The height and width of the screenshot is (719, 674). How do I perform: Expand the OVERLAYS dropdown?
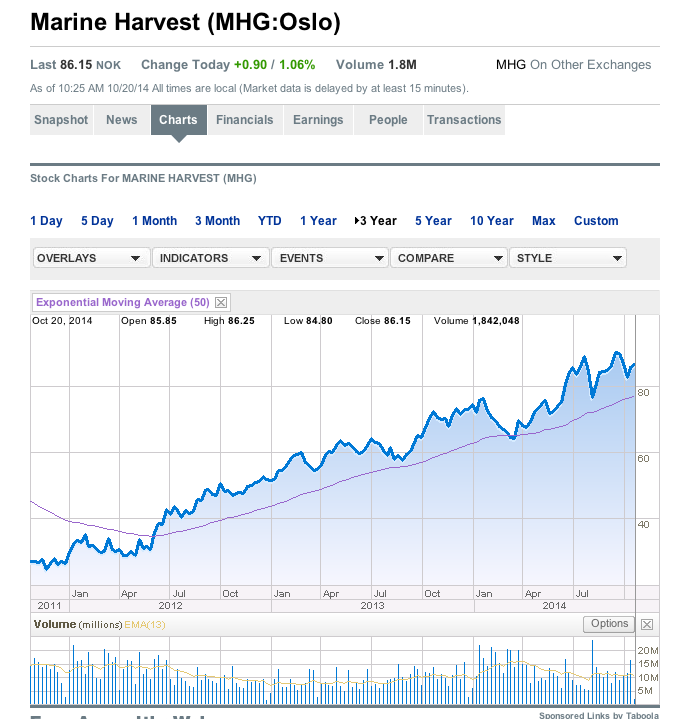tap(90, 258)
